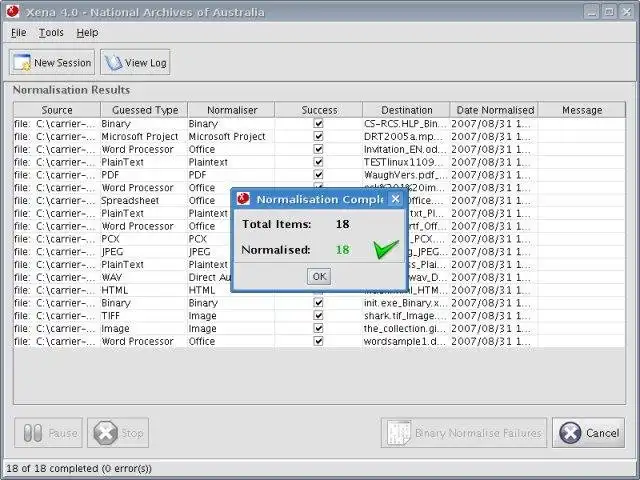The image size is (640, 480).
Task: Click the Cancel button
Action: pos(589,433)
